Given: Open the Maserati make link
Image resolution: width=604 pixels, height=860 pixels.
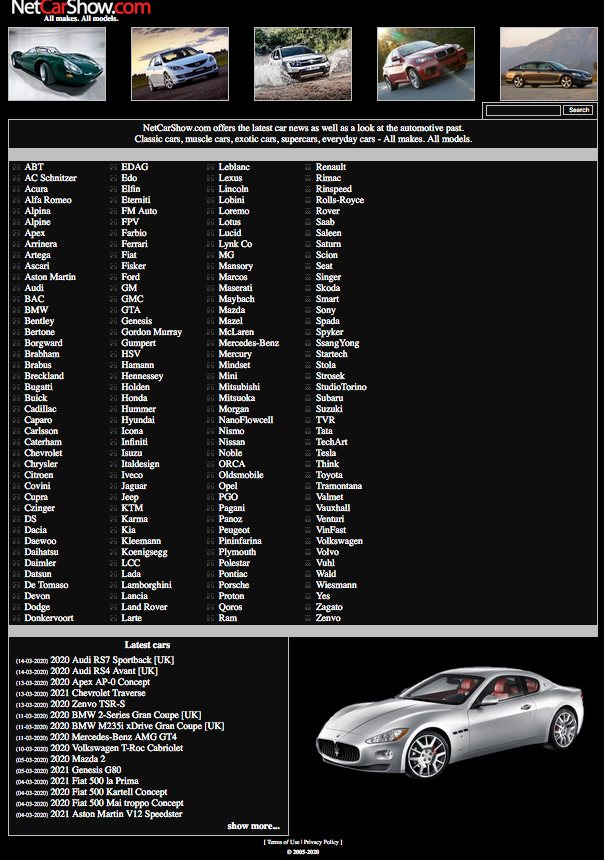Looking at the screenshot, I should point(235,288).
